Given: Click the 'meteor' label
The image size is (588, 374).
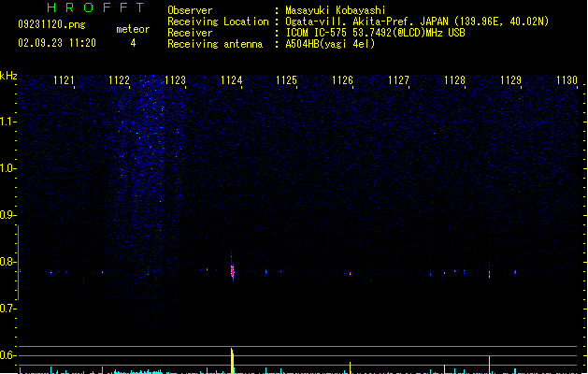Looking at the screenshot, I should [x=133, y=29].
